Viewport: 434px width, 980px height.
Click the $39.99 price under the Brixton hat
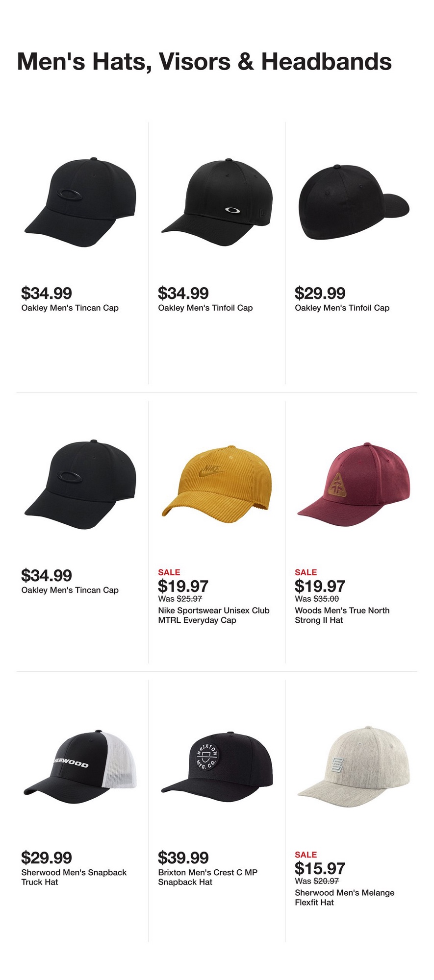(183, 857)
